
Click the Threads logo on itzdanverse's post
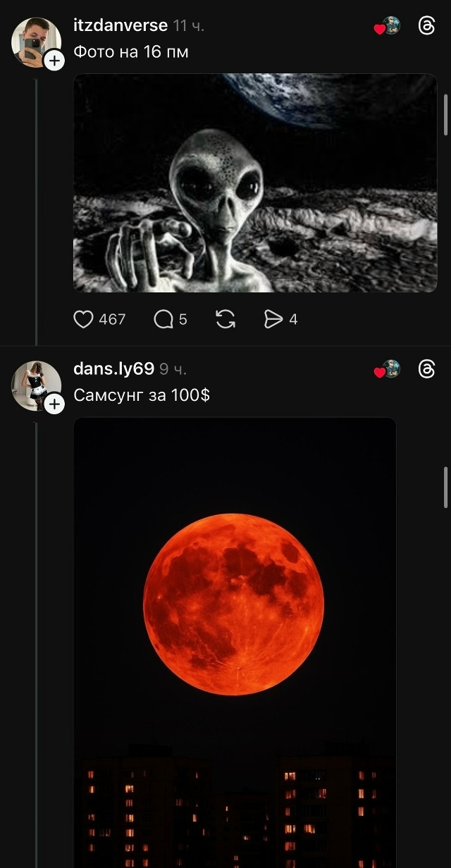coord(427,26)
